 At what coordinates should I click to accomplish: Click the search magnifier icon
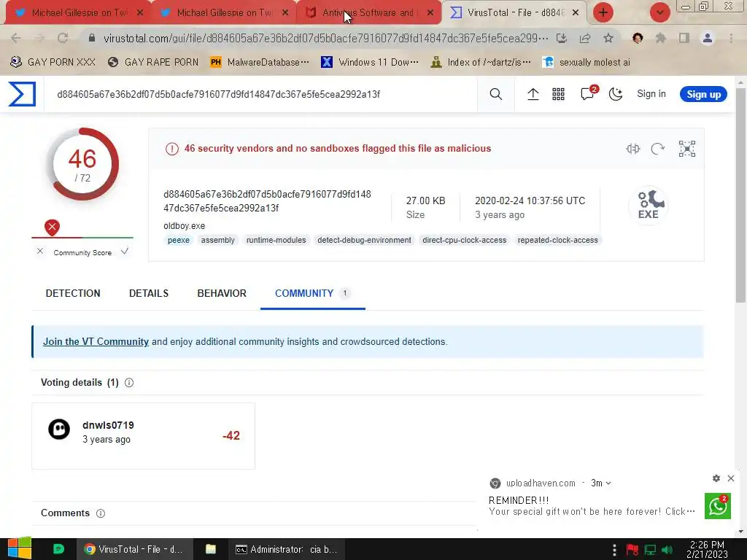[495, 94]
